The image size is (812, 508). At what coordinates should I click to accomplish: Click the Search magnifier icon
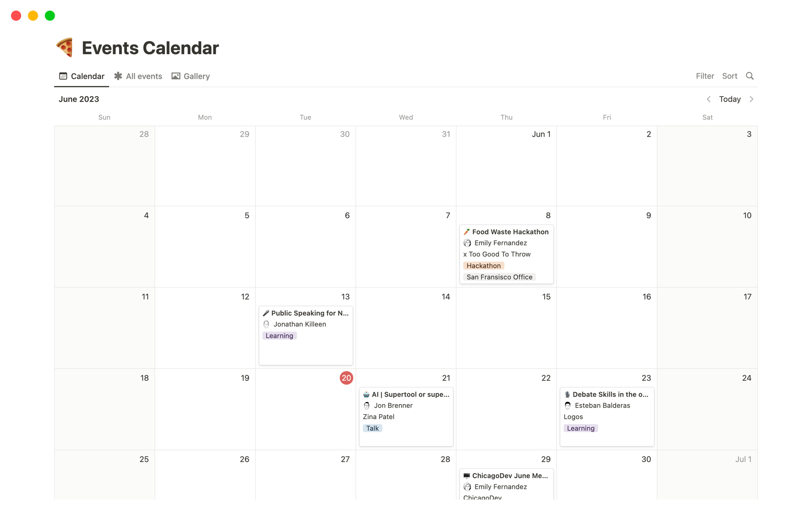tap(751, 76)
